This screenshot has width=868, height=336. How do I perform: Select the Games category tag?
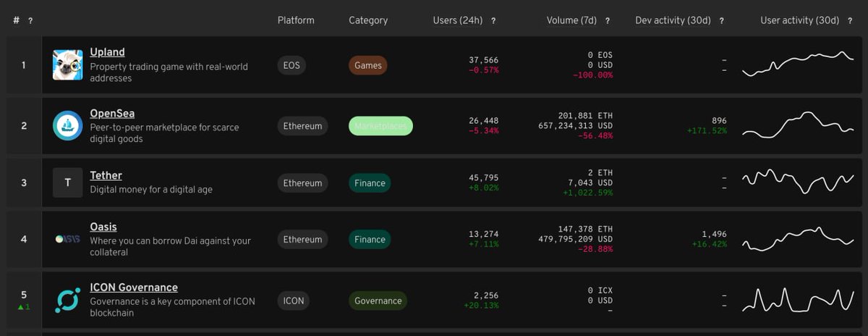[x=368, y=65]
